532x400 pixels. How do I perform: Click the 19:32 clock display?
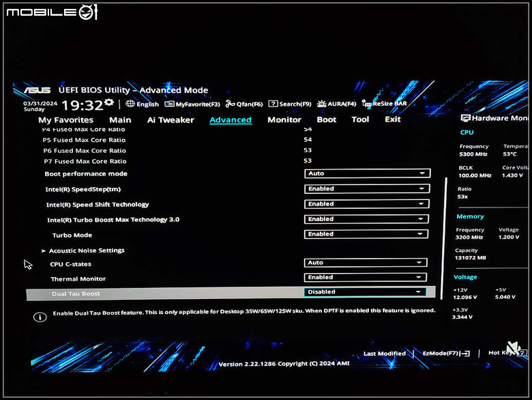coord(83,105)
